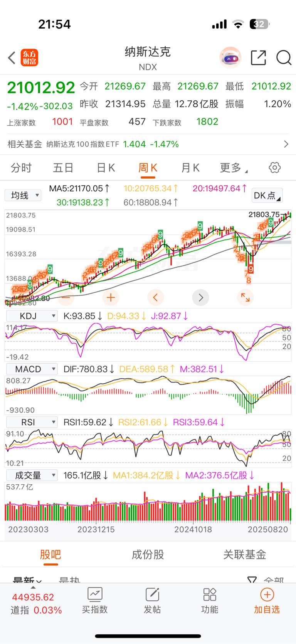296x644 pixels.
Task: Open the MACD indicator dropdown
Action: 32,369
